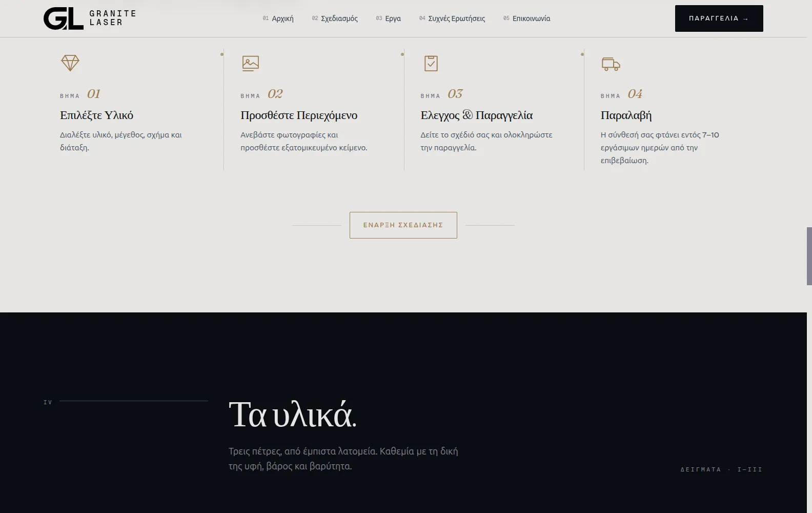Viewport: 812px width, 513px height.
Task: Click the delivery truck icon for step 04
Action: (611, 64)
